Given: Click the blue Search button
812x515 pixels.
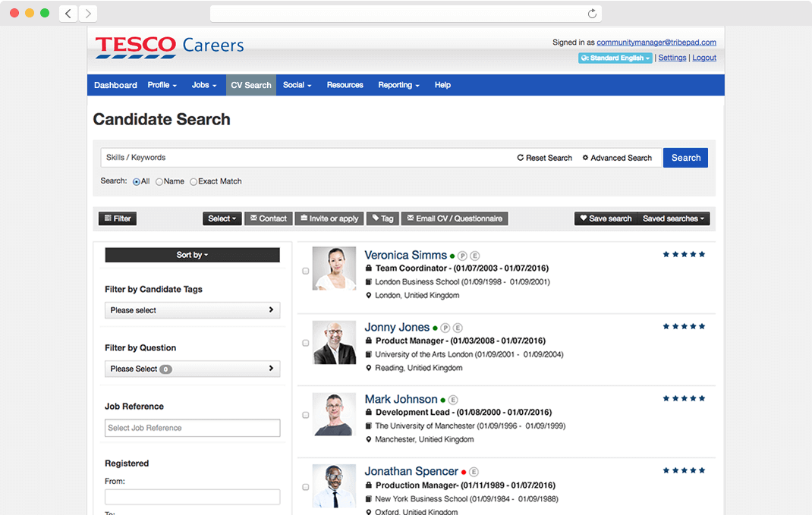Looking at the screenshot, I should (685, 158).
